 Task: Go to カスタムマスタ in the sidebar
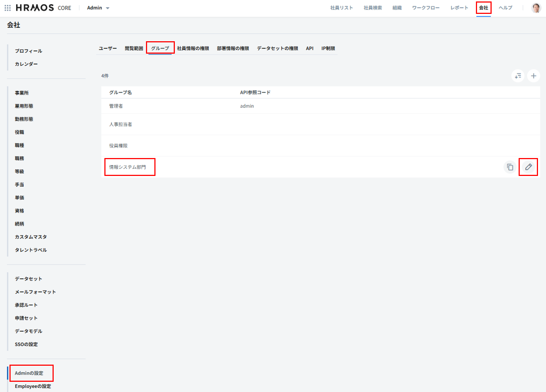[31, 237]
